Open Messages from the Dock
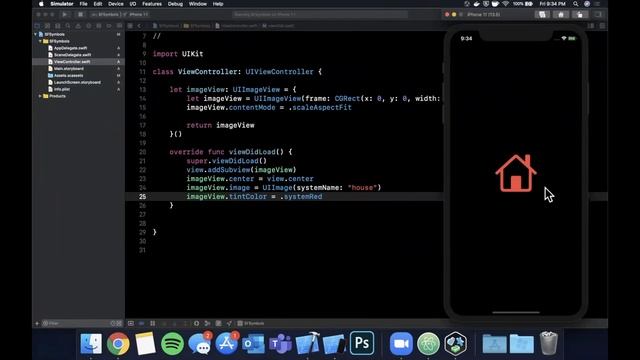Image resolution: width=640 pixels, height=360 pixels. coord(199,343)
